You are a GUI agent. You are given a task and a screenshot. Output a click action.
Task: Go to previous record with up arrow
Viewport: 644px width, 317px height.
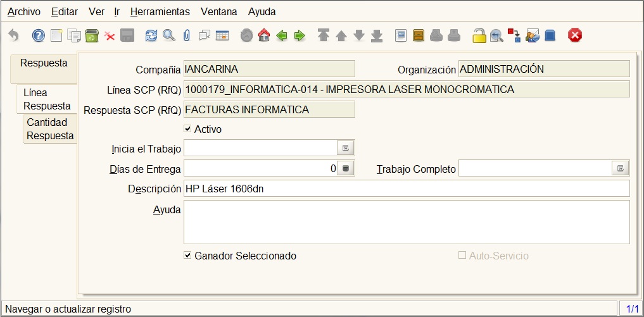(341, 35)
